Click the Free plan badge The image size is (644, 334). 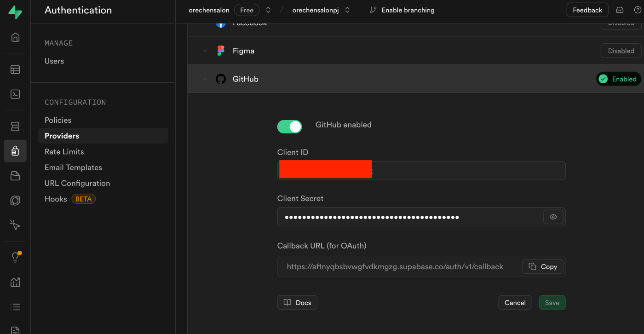pyautogui.click(x=247, y=10)
